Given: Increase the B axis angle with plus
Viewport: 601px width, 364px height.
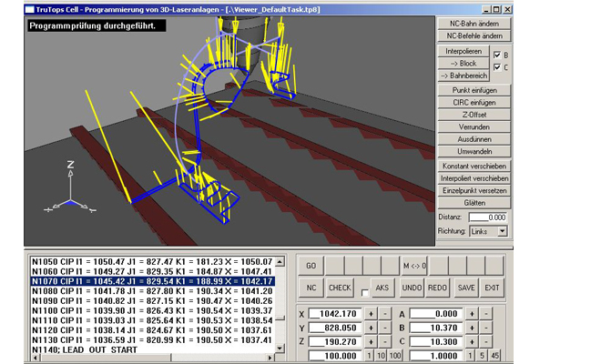Looking at the screenshot, I should point(472,327).
